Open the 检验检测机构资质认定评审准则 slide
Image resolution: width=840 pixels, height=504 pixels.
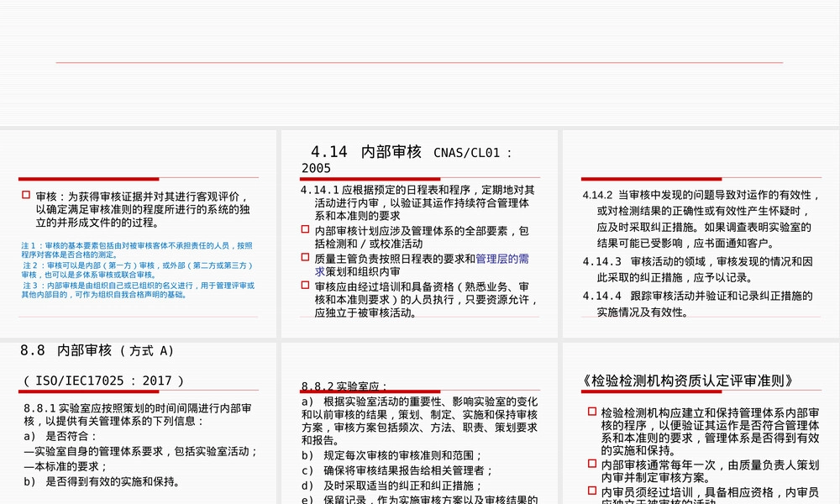[x=701, y=423]
